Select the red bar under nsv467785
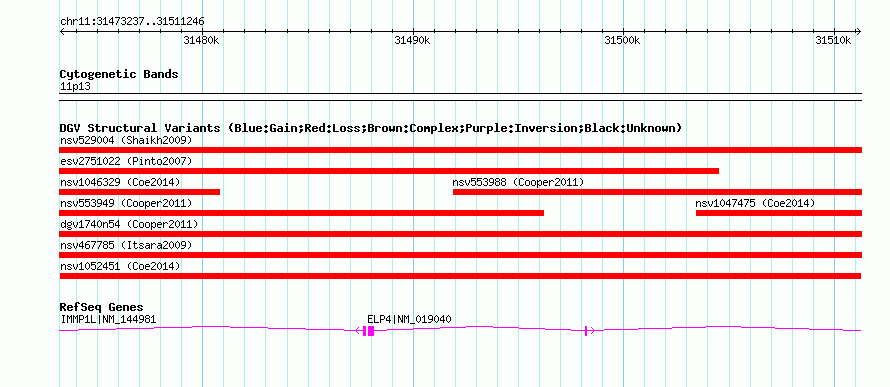Viewport: 890px width, 387px height. click(460, 255)
